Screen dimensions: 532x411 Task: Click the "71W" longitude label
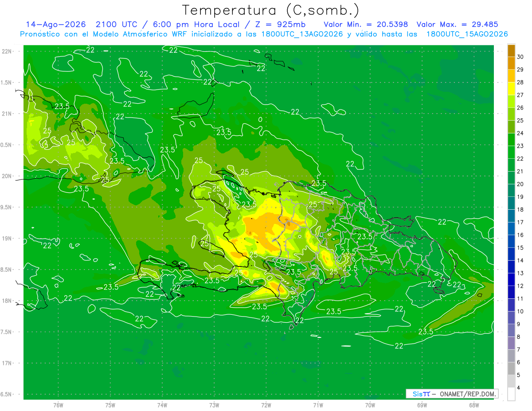[318, 405]
